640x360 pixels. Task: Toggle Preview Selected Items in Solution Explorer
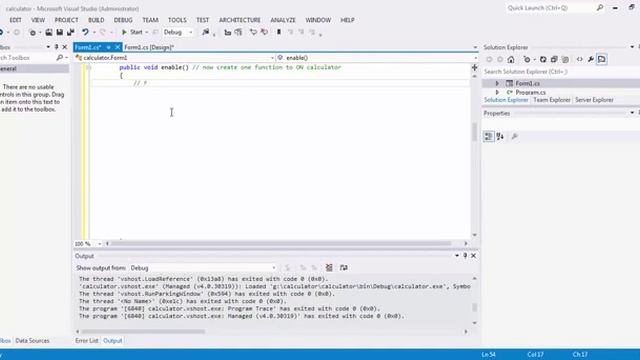point(602,60)
